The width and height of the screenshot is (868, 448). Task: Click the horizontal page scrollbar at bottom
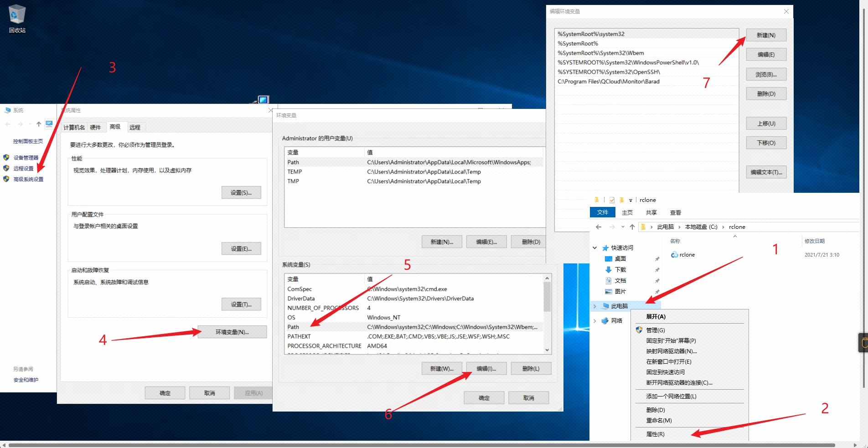point(422,445)
